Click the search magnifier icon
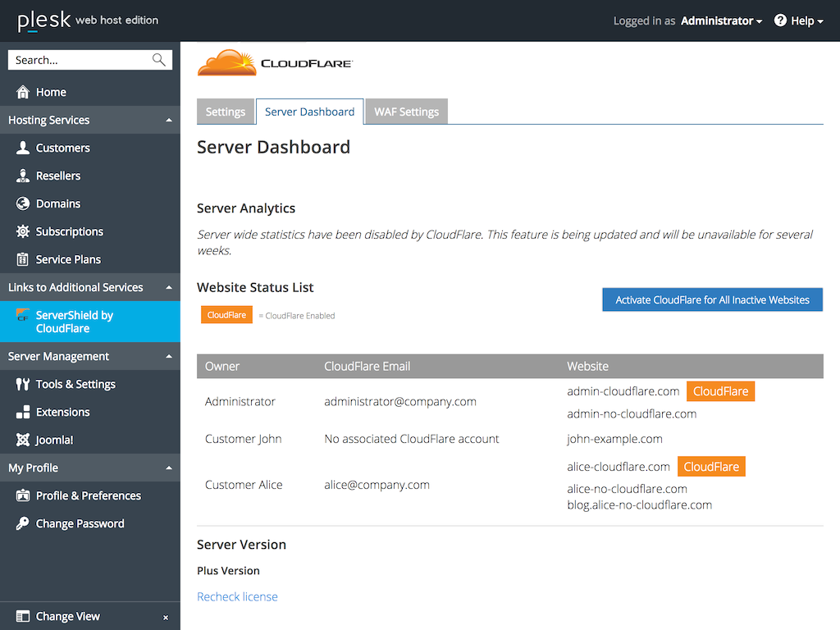 click(158, 59)
